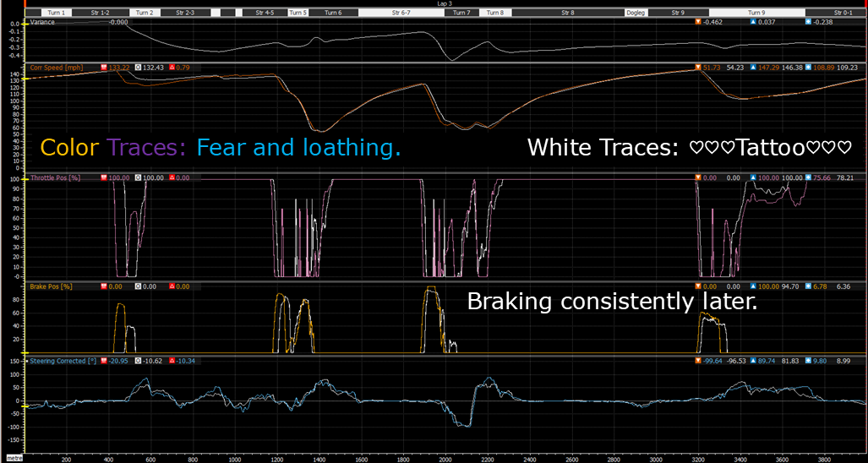868x463 pixels.
Task: Click the Variance maximum value icon
Action: 752,21
